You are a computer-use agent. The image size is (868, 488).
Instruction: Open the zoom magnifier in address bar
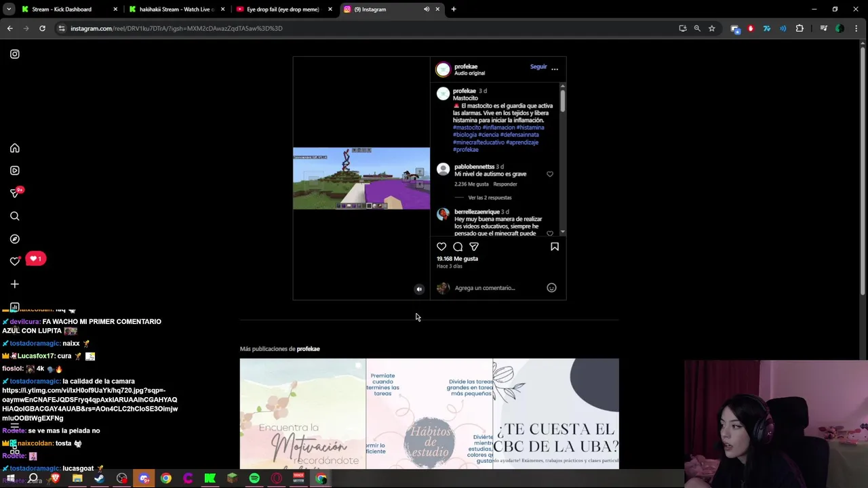697,28
